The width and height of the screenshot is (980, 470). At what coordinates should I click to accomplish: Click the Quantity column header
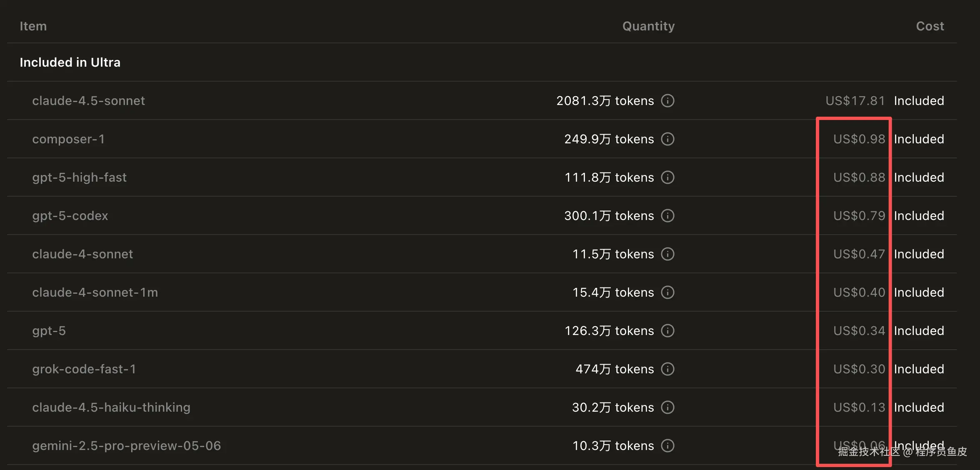(x=648, y=26)
